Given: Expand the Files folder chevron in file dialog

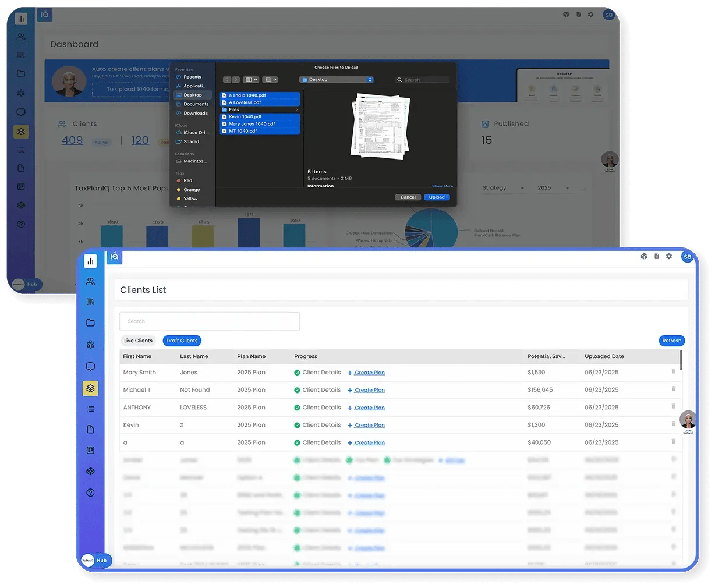Looking at the screenshot, I should click(x=297, y=109).
